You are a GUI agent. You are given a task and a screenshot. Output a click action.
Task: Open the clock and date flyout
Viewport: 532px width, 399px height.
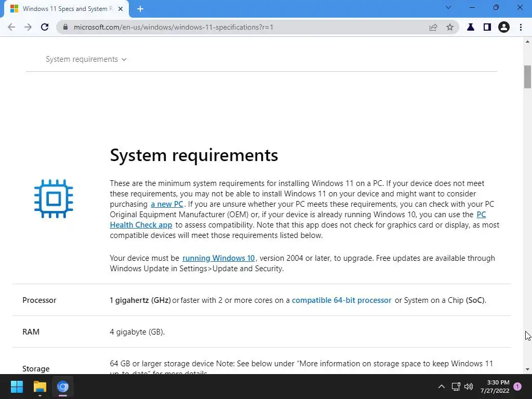coord(495,387)
